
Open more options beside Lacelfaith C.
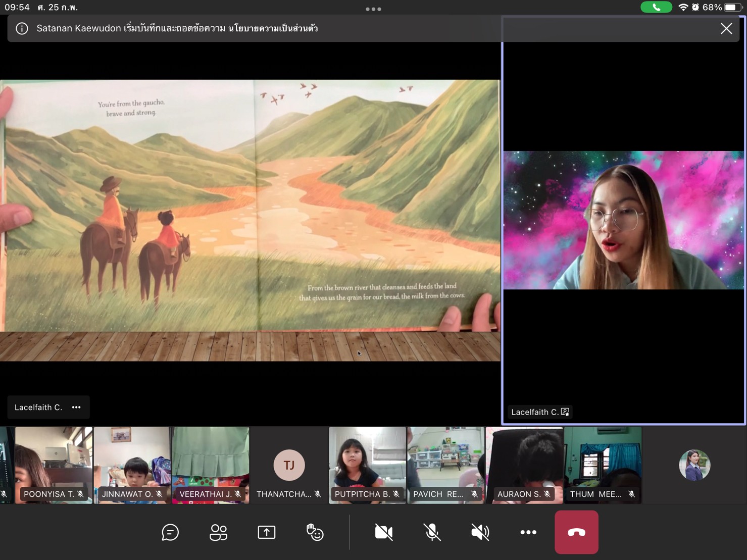[76, 408]
